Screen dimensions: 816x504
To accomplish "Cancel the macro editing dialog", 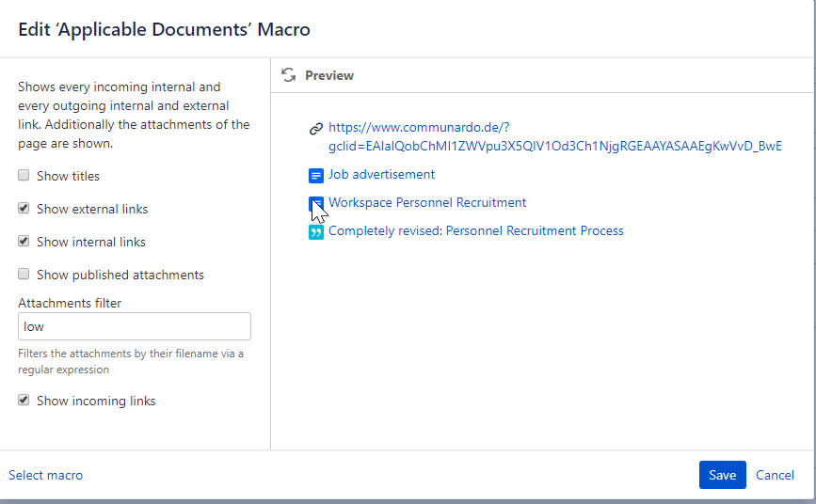I will [x=775, y=476].
